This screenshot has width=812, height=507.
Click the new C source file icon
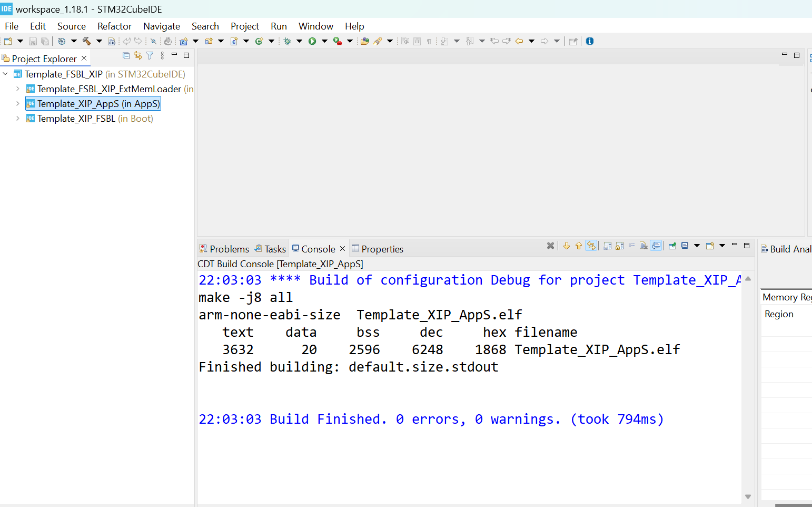point(234,41)
